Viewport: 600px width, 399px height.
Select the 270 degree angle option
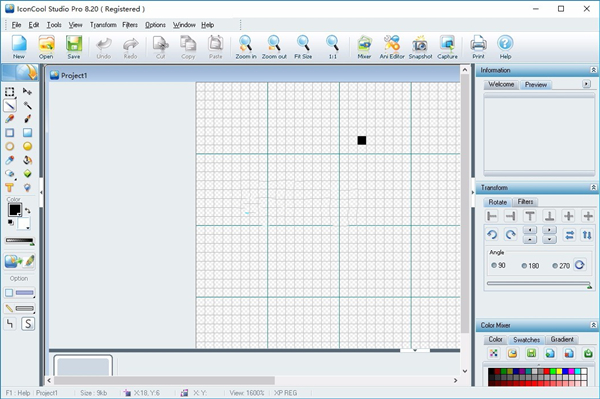561,265
